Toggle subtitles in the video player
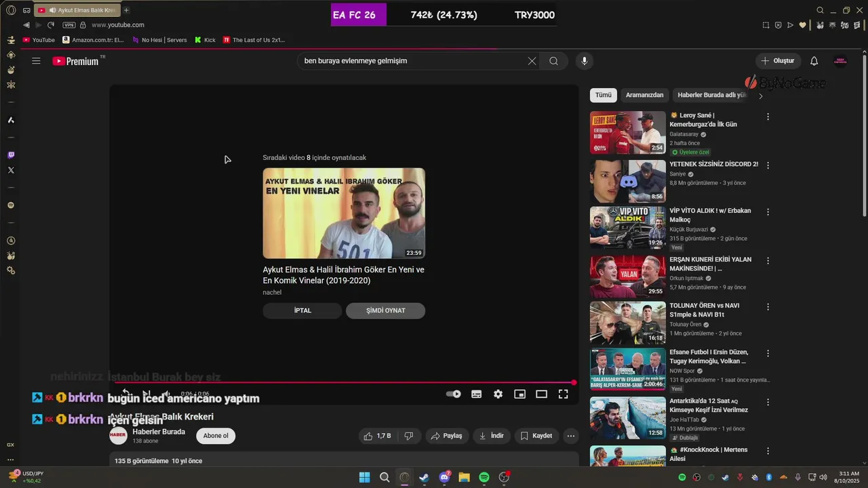Viewport: 868px width, 488px height. [477, 394]
